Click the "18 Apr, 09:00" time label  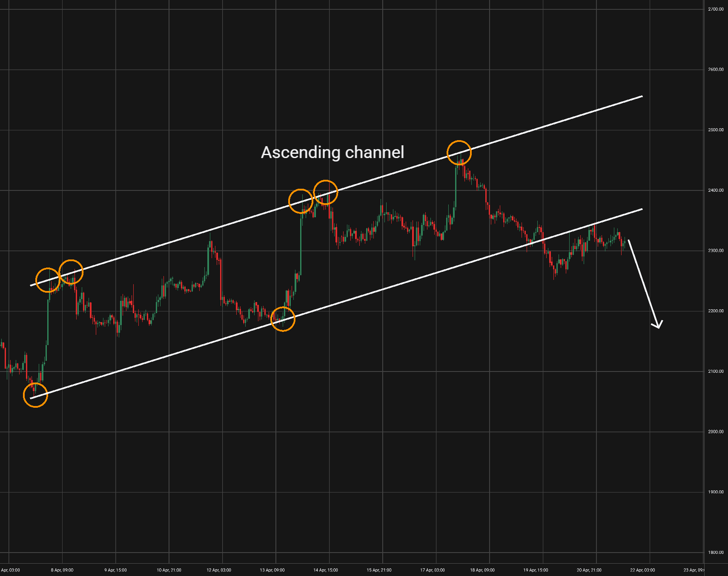tap(482, 570)
